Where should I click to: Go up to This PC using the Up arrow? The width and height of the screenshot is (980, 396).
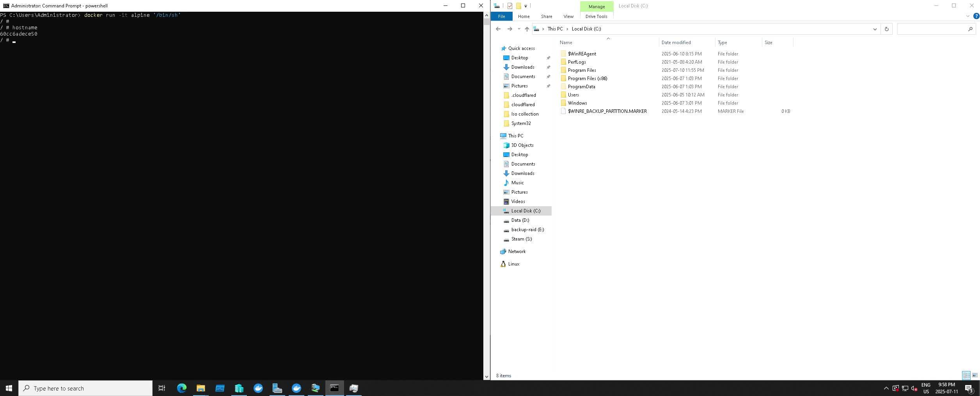pyautogui.click(x=527, y=29)
